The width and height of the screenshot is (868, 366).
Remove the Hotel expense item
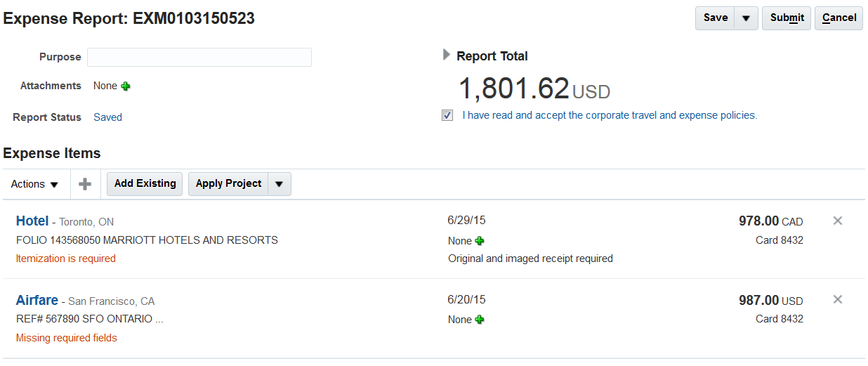tap(837, 221)
